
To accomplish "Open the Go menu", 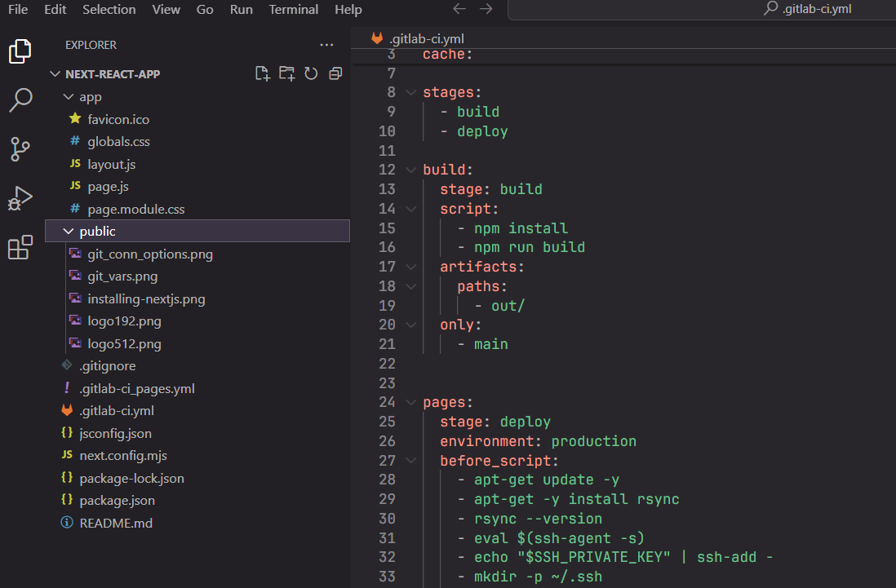I will [205, 10].
